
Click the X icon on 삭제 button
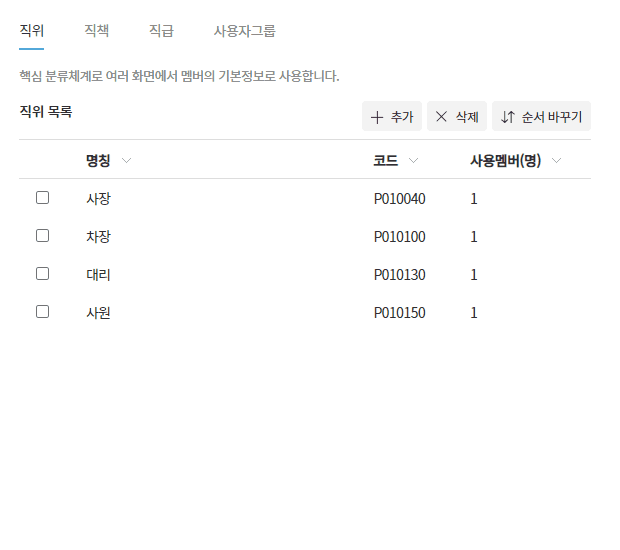pos(441,117)
